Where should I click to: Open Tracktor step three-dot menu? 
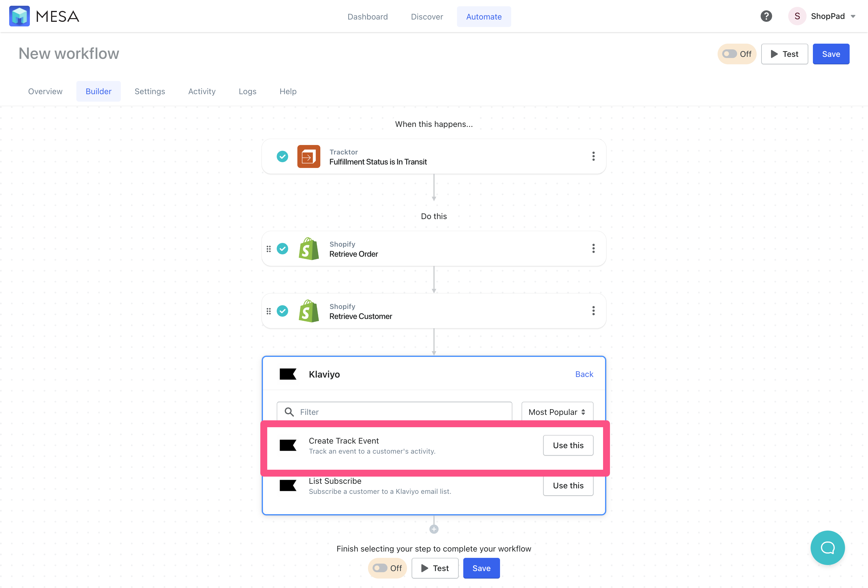point(593,156)
